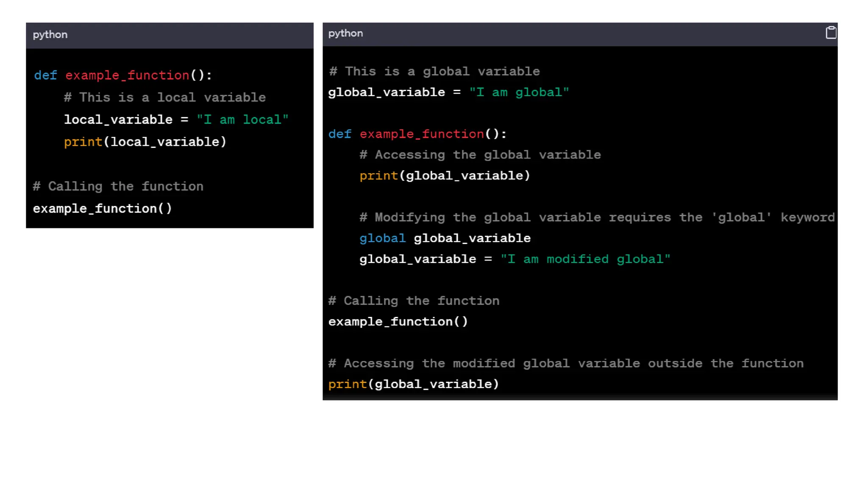868x488 pixels.
Task: Click print(local_variable) line
Action: point(145,142)
